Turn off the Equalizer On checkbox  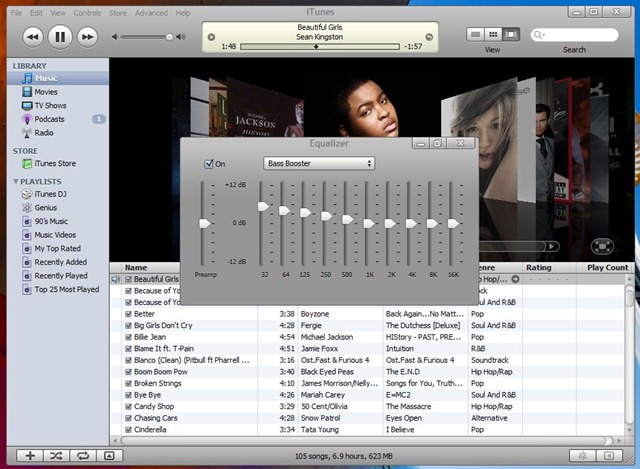point(209,164)
